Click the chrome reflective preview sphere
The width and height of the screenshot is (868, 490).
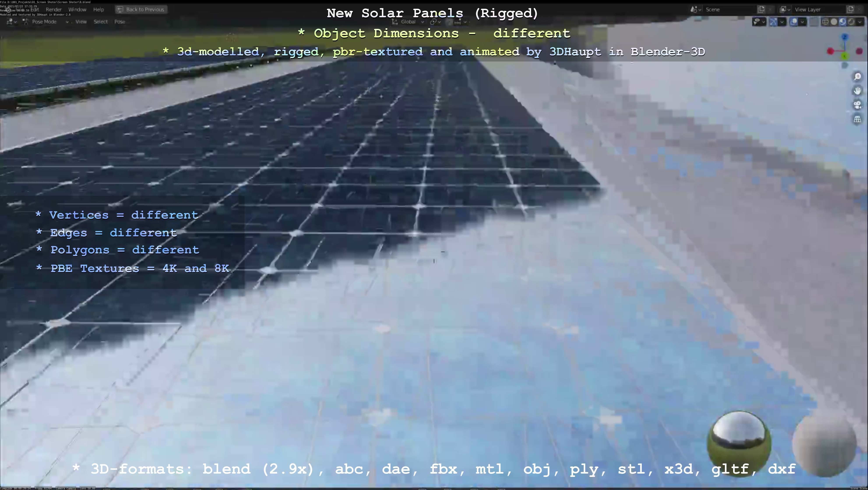click(739, 444)
